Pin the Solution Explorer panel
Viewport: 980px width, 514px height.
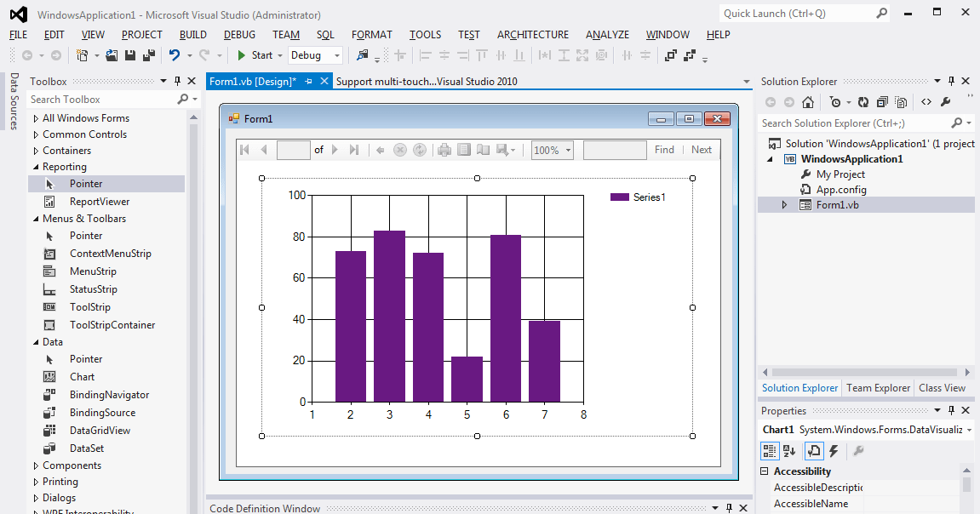pos(951,81)
